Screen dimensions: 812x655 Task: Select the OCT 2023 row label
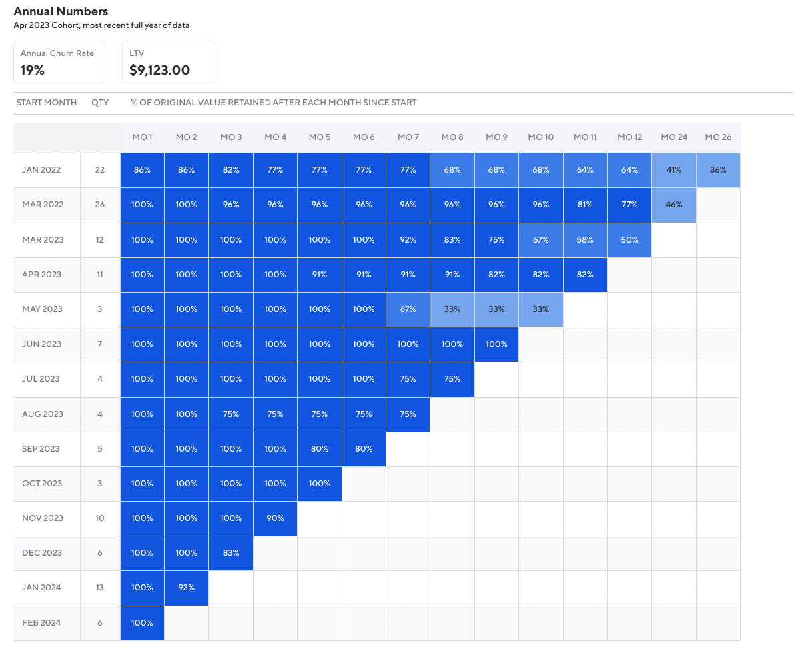(43, 484)
